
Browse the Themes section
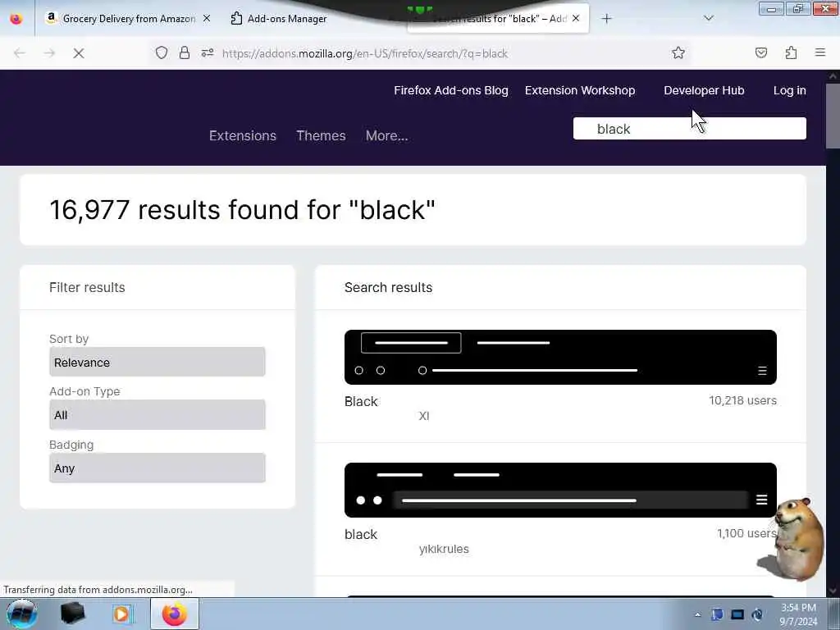point(321,135)
